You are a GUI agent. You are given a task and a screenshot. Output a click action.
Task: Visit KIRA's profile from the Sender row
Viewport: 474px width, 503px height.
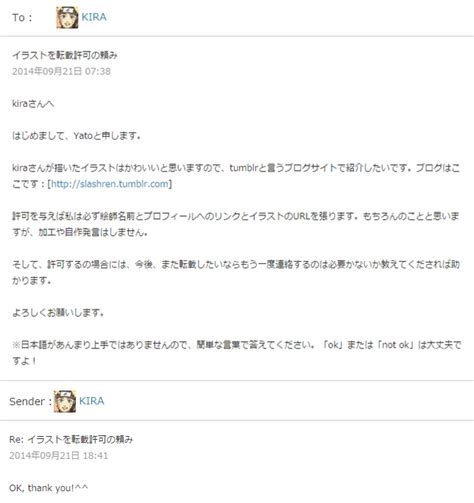91,401
